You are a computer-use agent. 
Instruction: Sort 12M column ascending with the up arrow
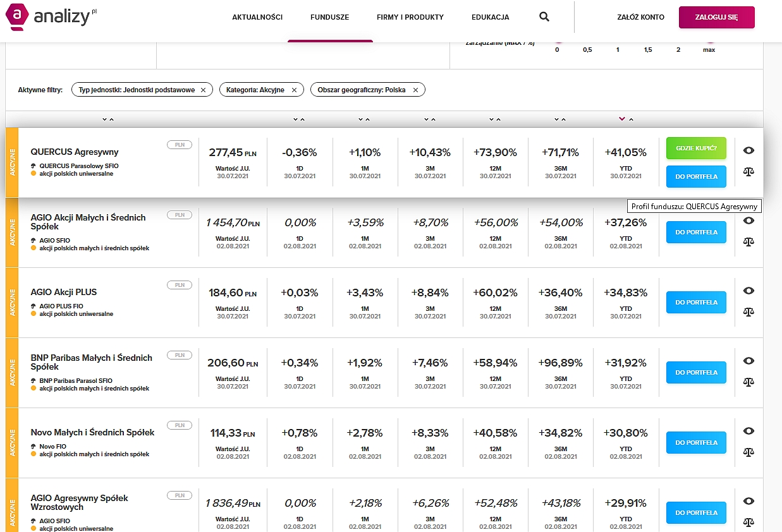[499, 119]
